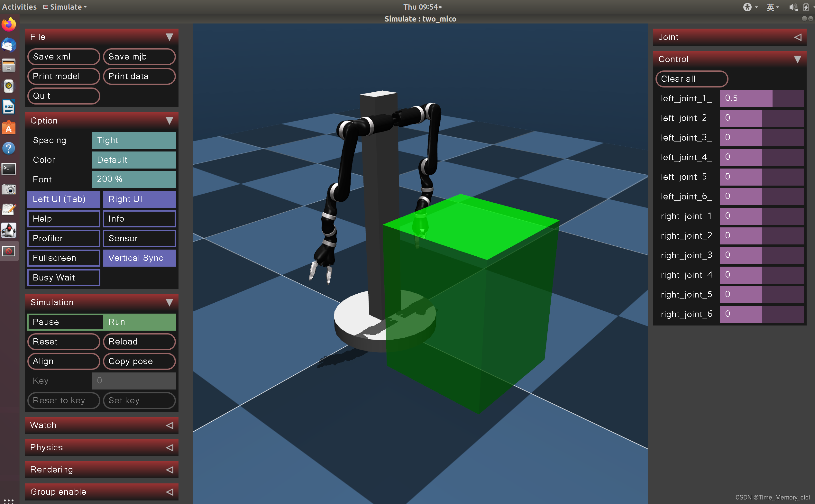
Task: Open the Screenshot camera dock icon
Action: (x=9, y=190)
